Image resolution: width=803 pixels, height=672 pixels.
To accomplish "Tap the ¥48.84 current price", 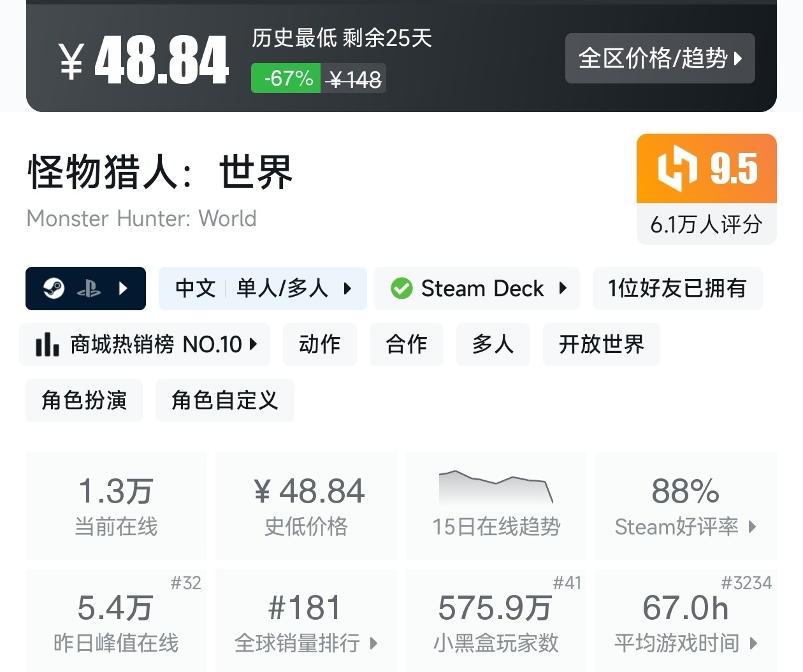I will tap(144, 61).
